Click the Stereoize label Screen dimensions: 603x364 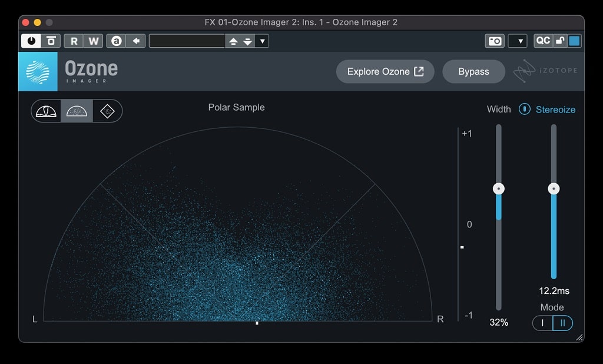click(x=555, y=110)
